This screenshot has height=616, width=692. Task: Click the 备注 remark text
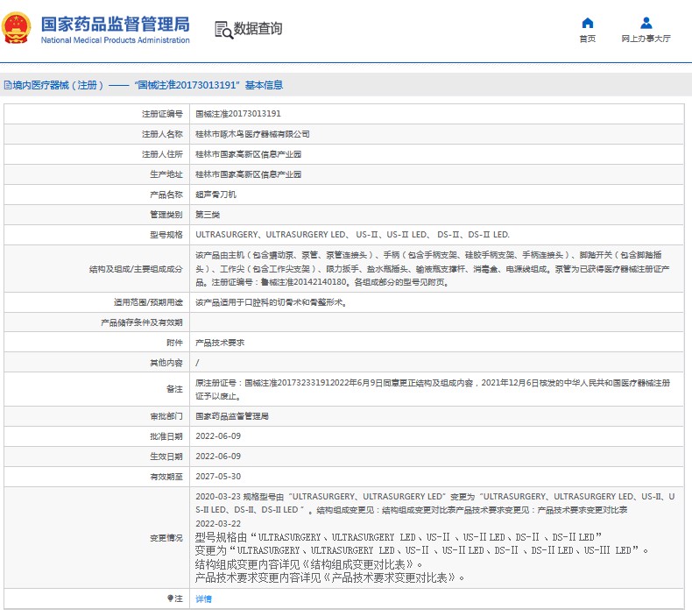tap(433, 389)
